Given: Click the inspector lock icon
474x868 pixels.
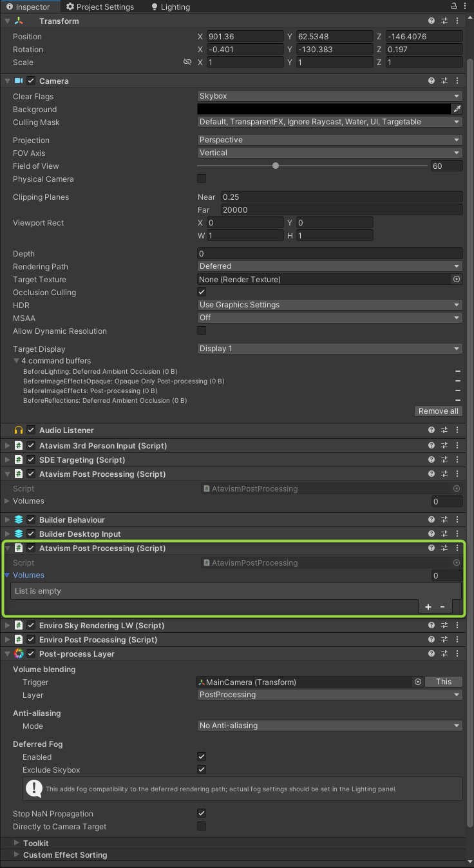Looking at the screenshot, I should pyautogui.click(x=454, y=6).
